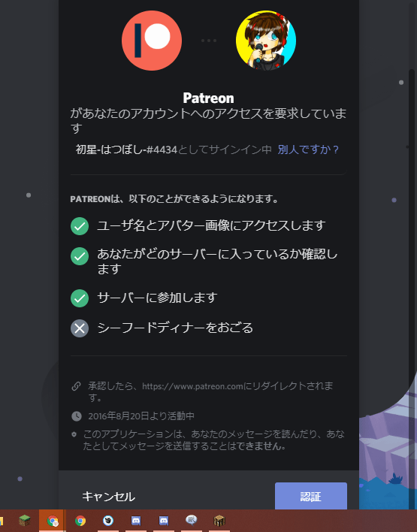
Task: Click the キャンセル button
Action: click(109, 497)
